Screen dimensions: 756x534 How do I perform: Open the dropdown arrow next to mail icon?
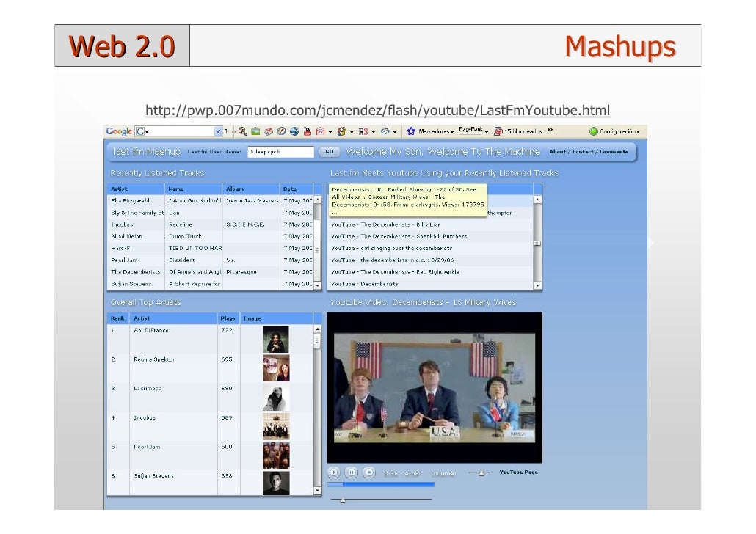point(330,131)
